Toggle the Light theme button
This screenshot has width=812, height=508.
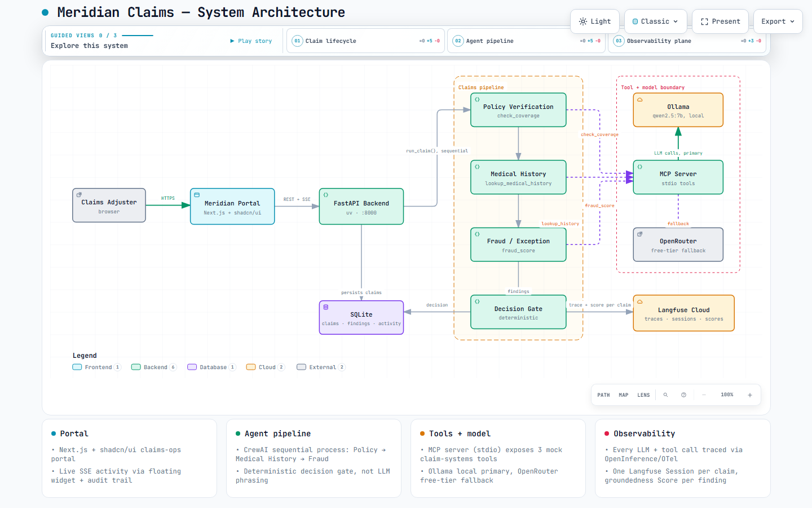pyautogui.click(x=595, y=21)
